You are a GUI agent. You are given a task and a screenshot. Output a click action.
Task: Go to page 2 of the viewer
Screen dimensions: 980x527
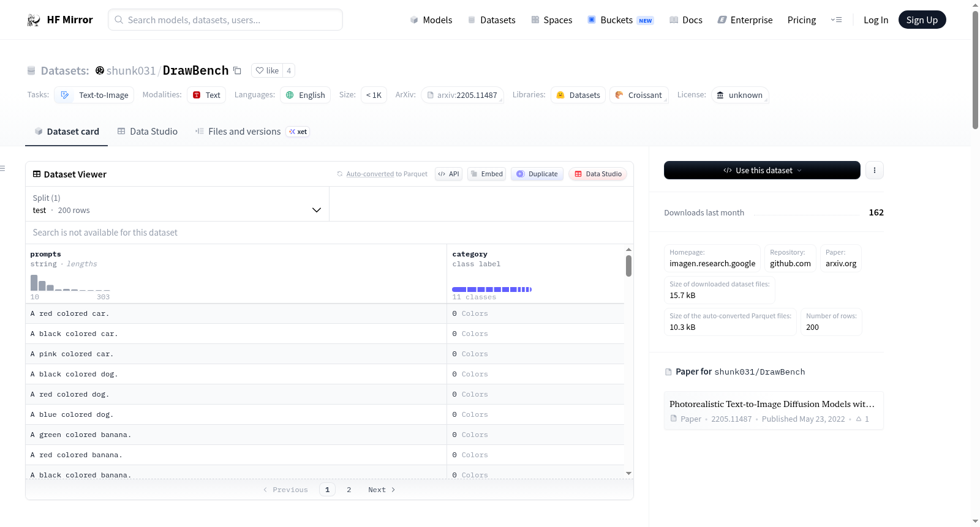[x=349, y=490]
